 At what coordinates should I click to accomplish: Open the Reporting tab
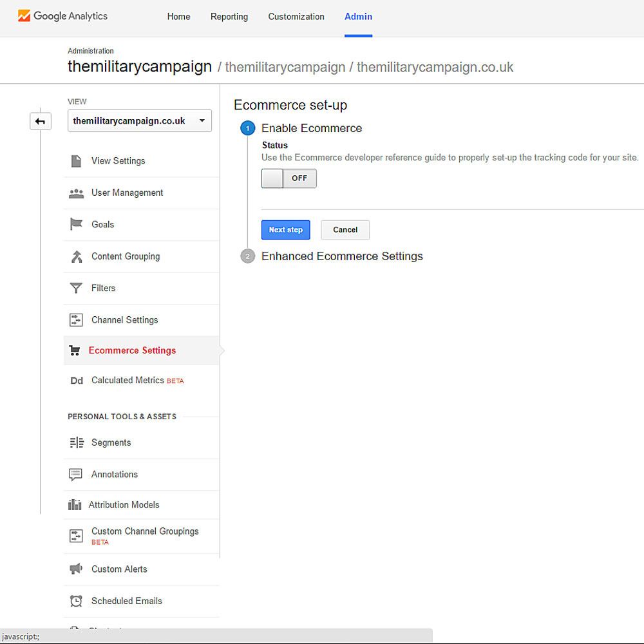point(229,17)
